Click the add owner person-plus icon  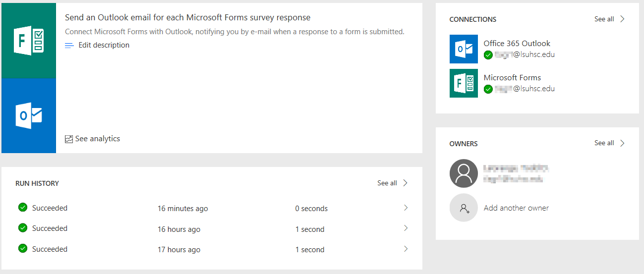point(464,208)
